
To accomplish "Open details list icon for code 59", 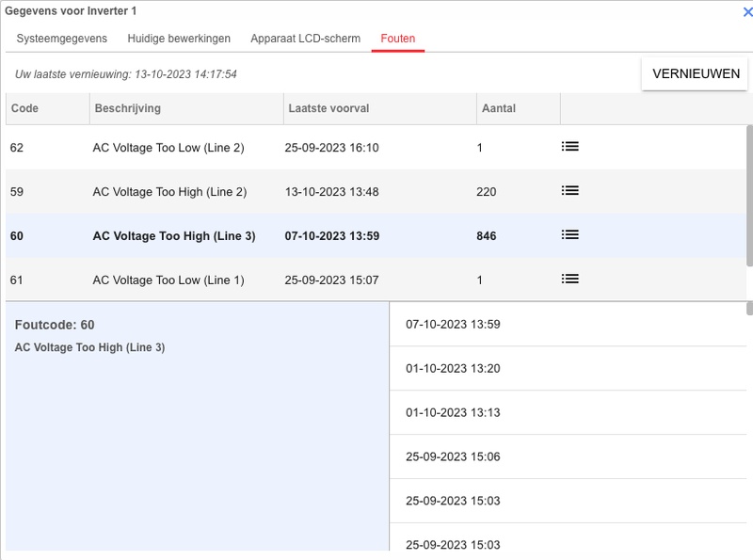I will [x=569, y=191].
